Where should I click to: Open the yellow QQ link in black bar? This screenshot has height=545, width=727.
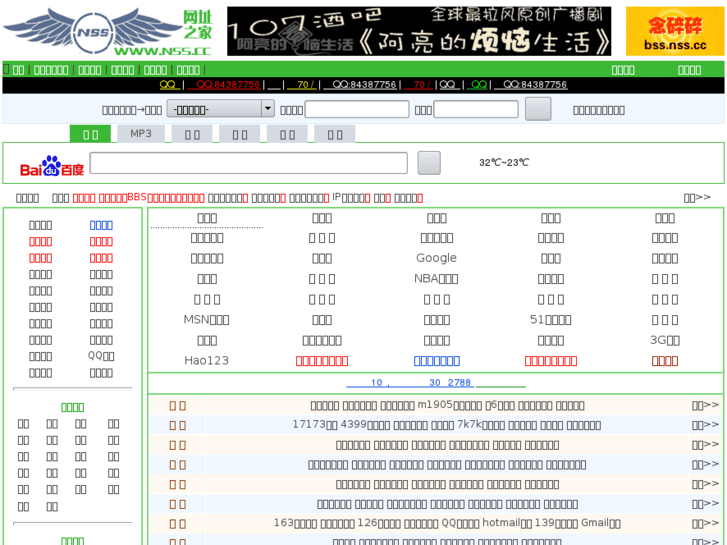(169, 84)
